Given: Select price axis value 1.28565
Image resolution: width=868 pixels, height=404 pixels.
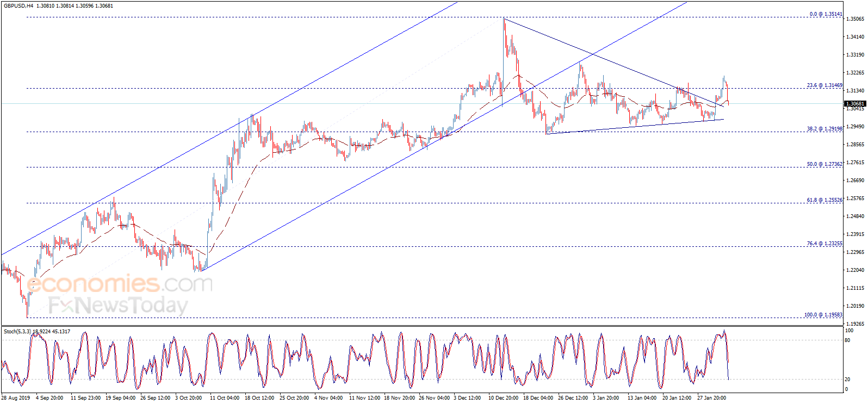Looking at the screenshot, I should tap(855, 145).
